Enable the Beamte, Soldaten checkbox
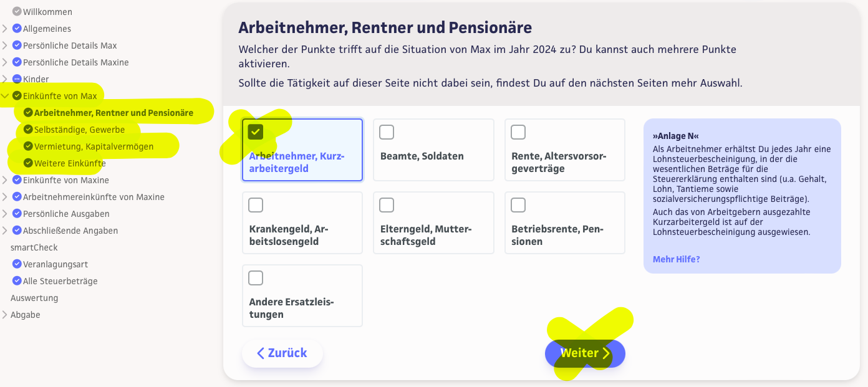 point(387,132)
